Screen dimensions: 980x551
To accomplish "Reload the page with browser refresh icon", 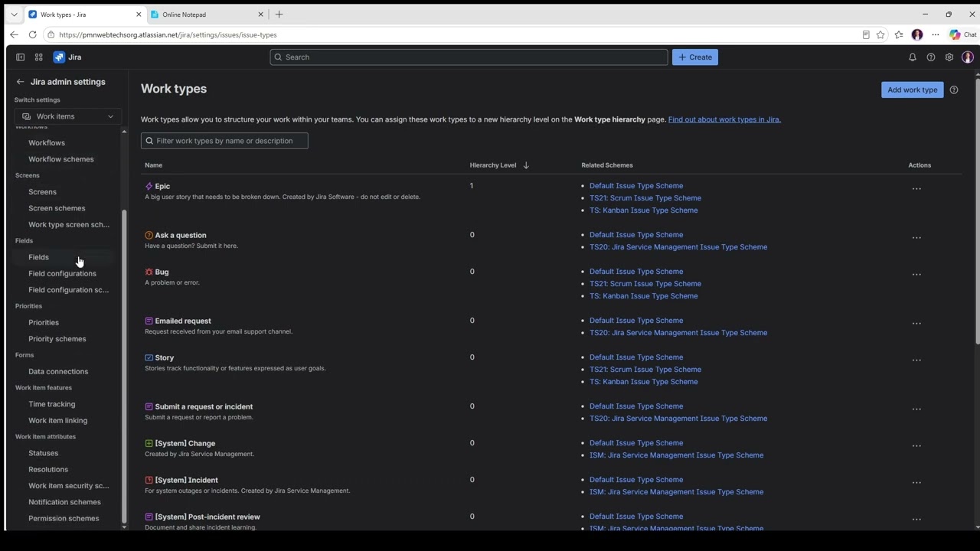I will click(32, 34).
